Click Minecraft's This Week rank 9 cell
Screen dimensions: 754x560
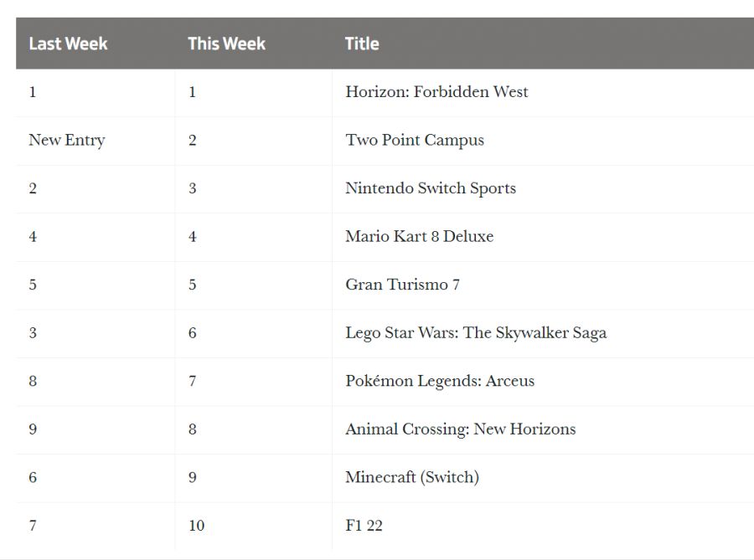click(x=193, y=477)
